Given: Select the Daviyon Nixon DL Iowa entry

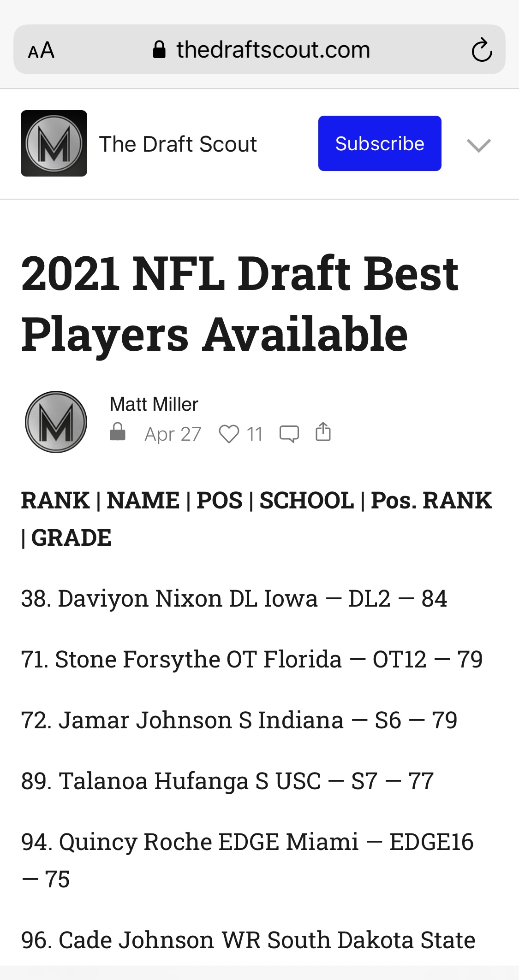Looking at the screenshot, I should (x=234, y=598).
